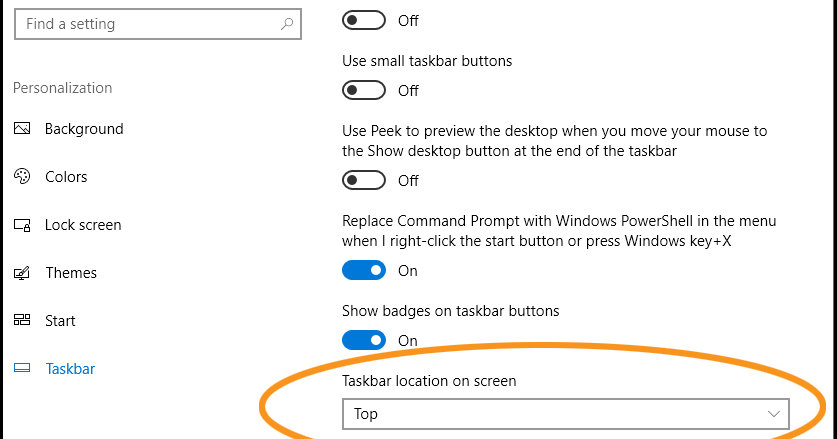This screenshot has width=837, height=439.
Task: Click the Colors palette icon
Action: pyautogui.click(x=22, y=177)
